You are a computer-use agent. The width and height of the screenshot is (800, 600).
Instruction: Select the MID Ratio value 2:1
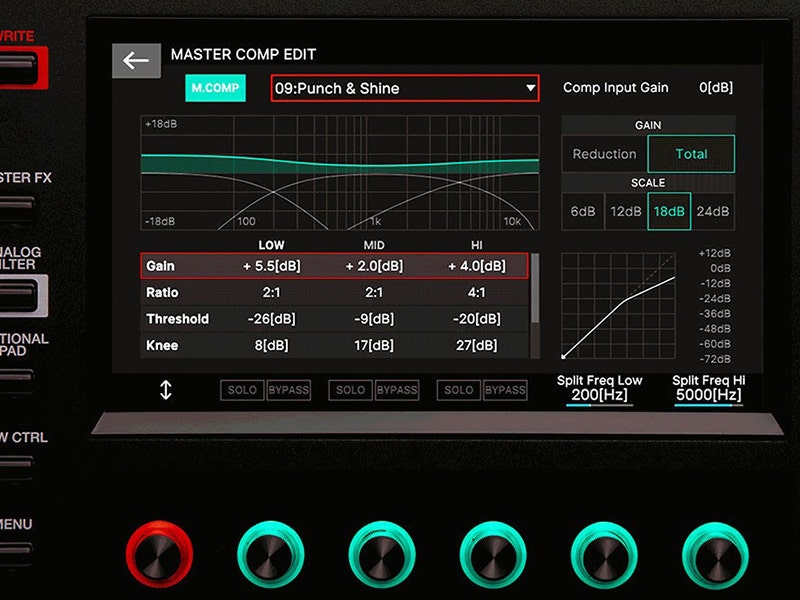(374, 292)
